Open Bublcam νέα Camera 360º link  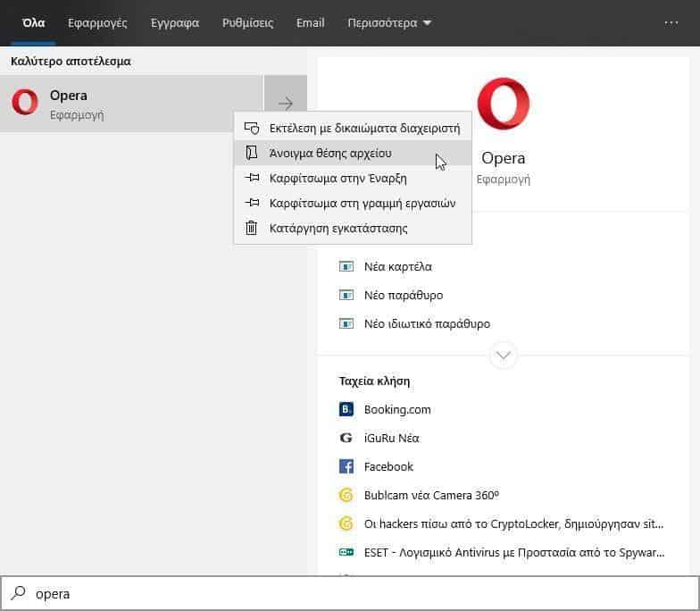[x=431, y=495]
